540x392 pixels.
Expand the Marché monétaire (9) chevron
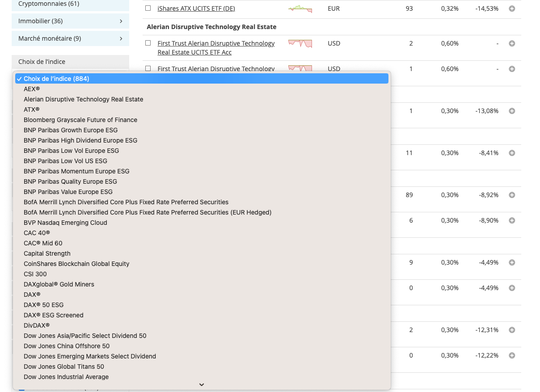click(x=121, y=38)
